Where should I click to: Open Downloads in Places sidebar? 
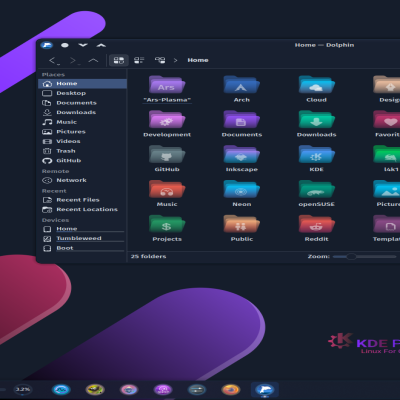click(x=82, y=113)
